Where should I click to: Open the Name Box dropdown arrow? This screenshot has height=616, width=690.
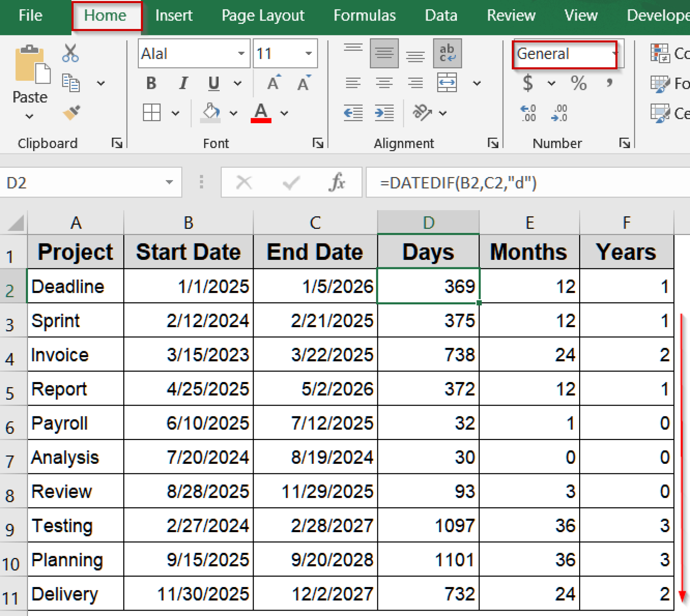[x=169, y=182]
